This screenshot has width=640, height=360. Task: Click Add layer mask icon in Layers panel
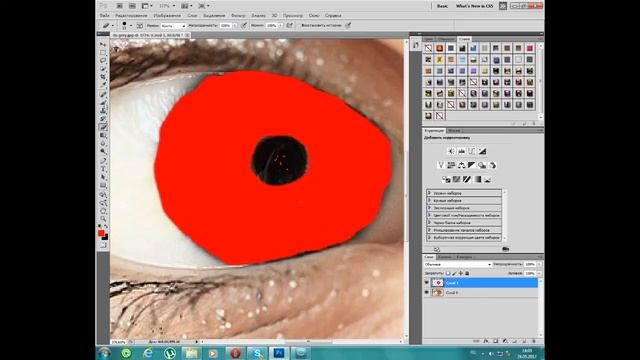[495, 341]
